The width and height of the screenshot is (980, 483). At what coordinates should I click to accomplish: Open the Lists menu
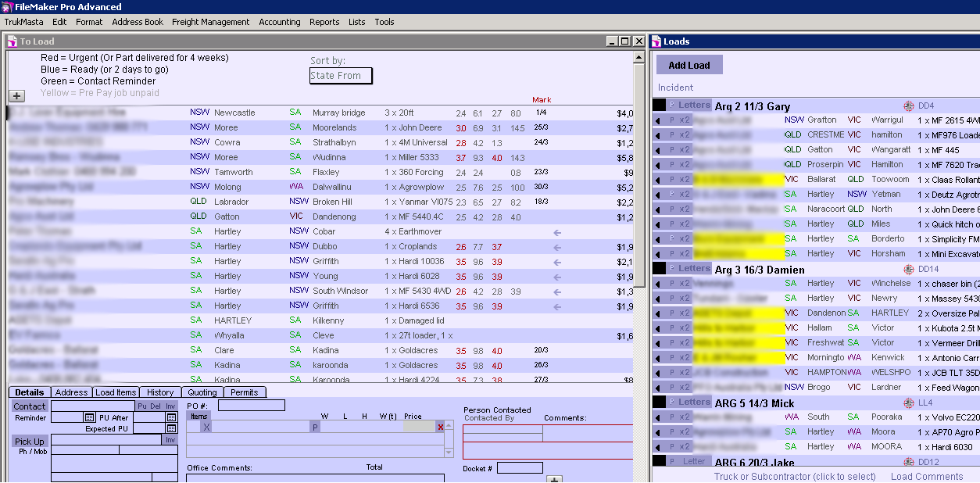click(x=357, y=22)
